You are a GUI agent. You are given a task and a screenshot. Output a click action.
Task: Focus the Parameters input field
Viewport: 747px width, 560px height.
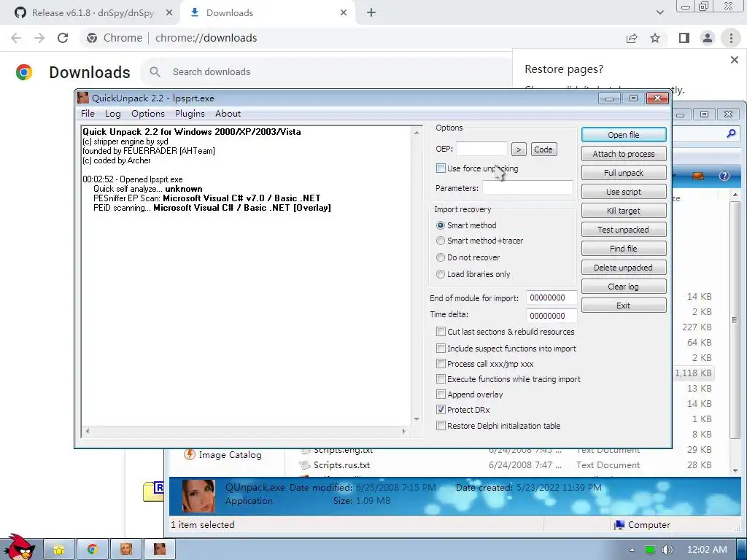click(x=527, y=187)
